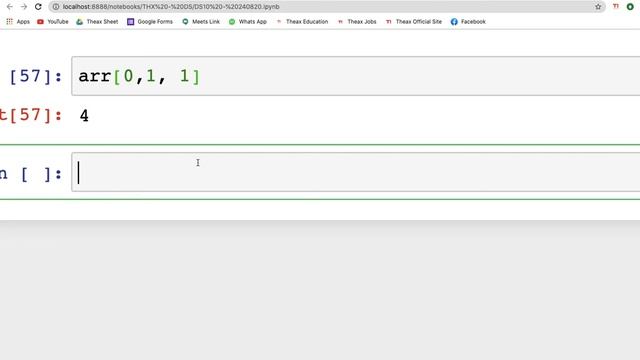640x360 pixels.
Task: Open the Theax Official Site bookmark
Action: coord(414,22)
